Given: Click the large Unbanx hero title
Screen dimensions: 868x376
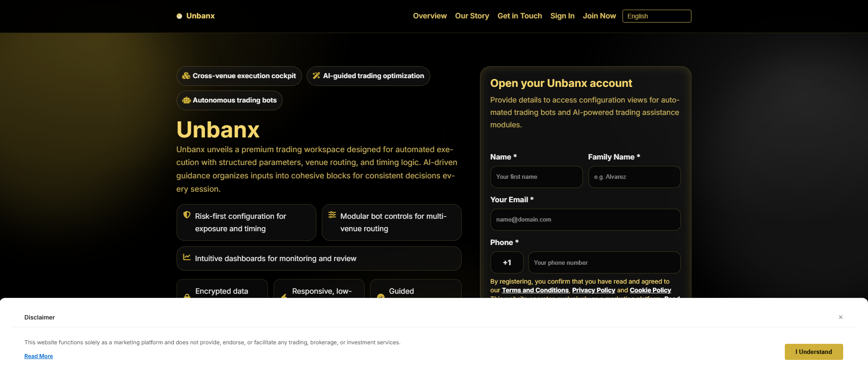Looking at the screenshot, I should pyautogui.click(x=218, y=130).
